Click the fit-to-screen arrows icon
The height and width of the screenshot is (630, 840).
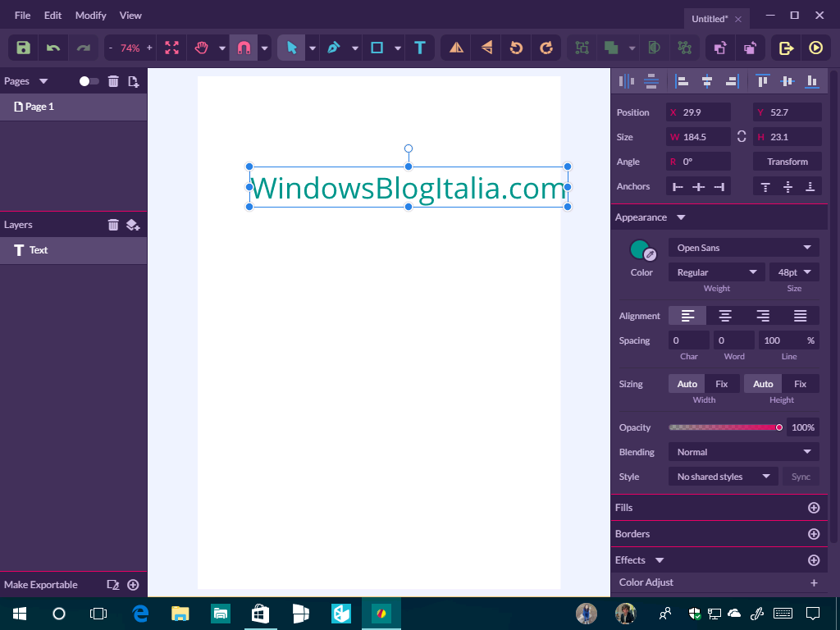click(171, 48)
